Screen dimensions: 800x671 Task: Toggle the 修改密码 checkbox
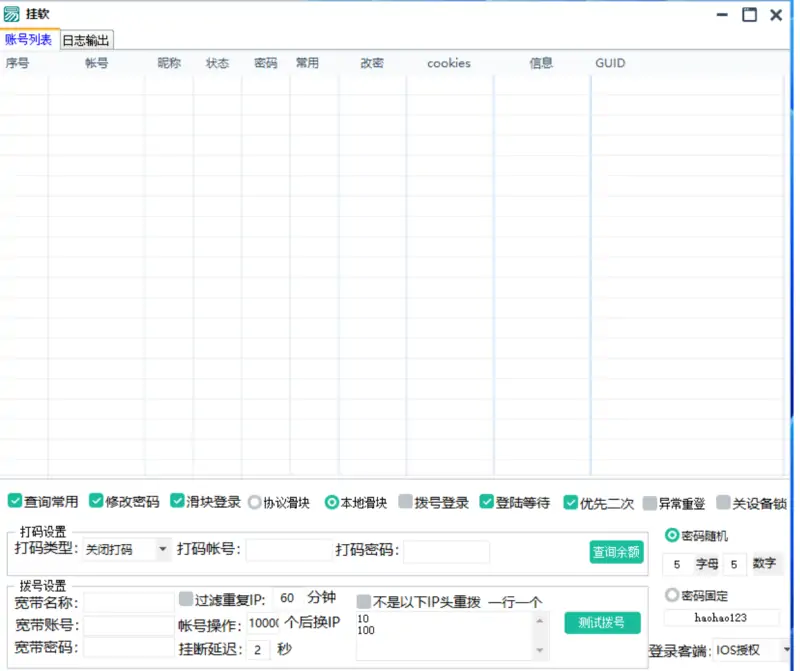pyautogui.click(x=95, y=503)
